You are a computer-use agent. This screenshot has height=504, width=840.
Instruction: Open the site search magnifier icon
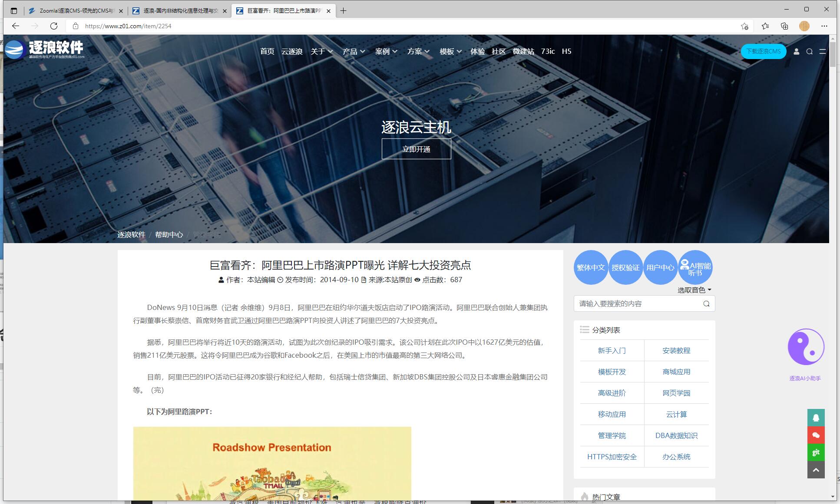coord(809,51)
